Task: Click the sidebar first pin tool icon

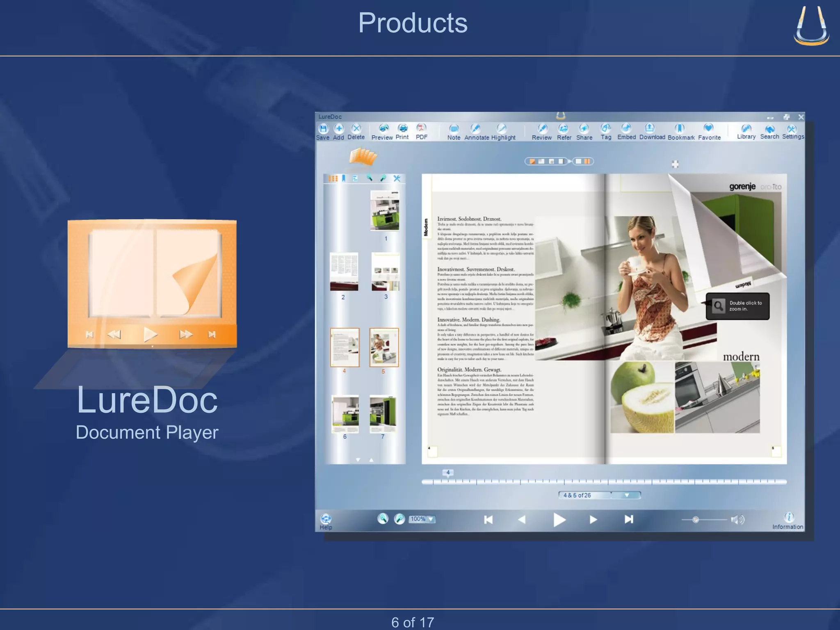Action: [x=370, y=178]
